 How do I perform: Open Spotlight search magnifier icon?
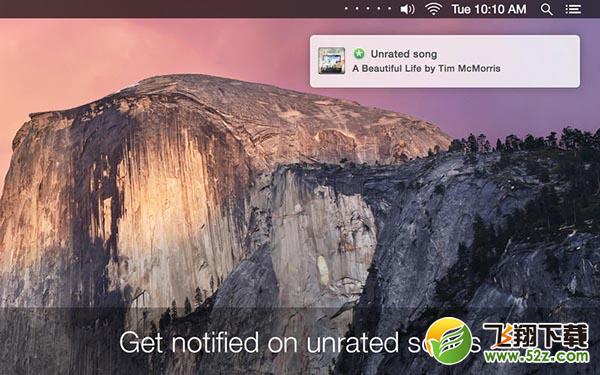point(547,9)
